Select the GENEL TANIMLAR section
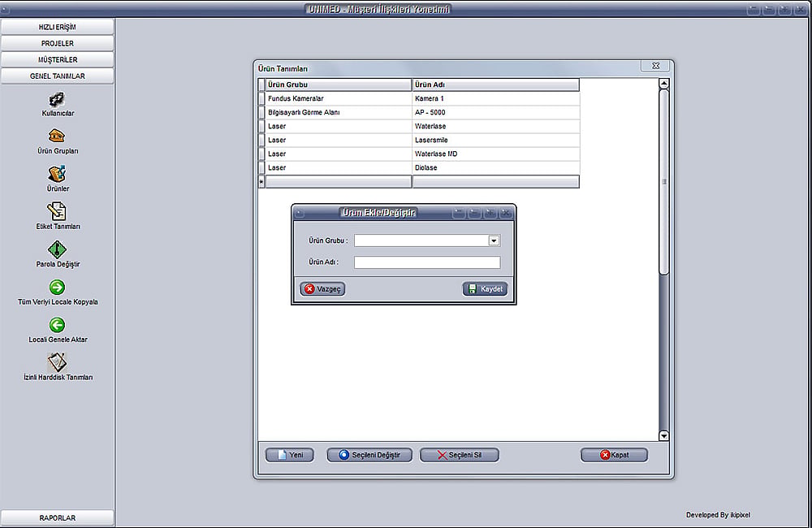 pyautogui.click(x=57, y=76)
